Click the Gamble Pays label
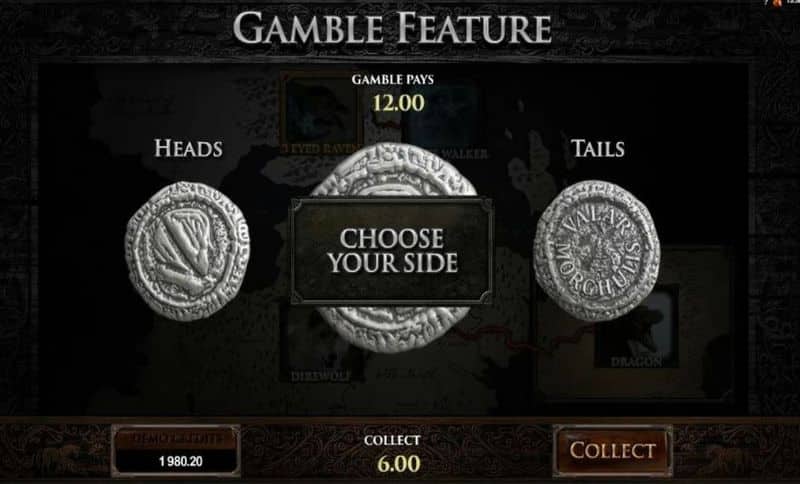The height and width of the screenshot is (484, 800). (393, 80)
